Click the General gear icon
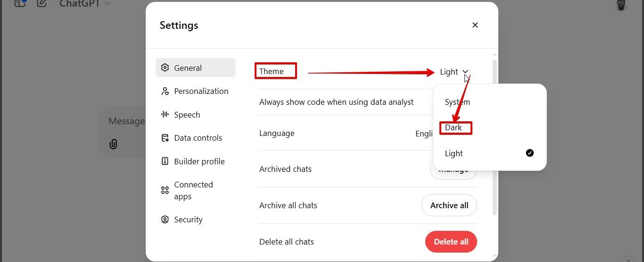644x262 pixels. click(165, 68)
